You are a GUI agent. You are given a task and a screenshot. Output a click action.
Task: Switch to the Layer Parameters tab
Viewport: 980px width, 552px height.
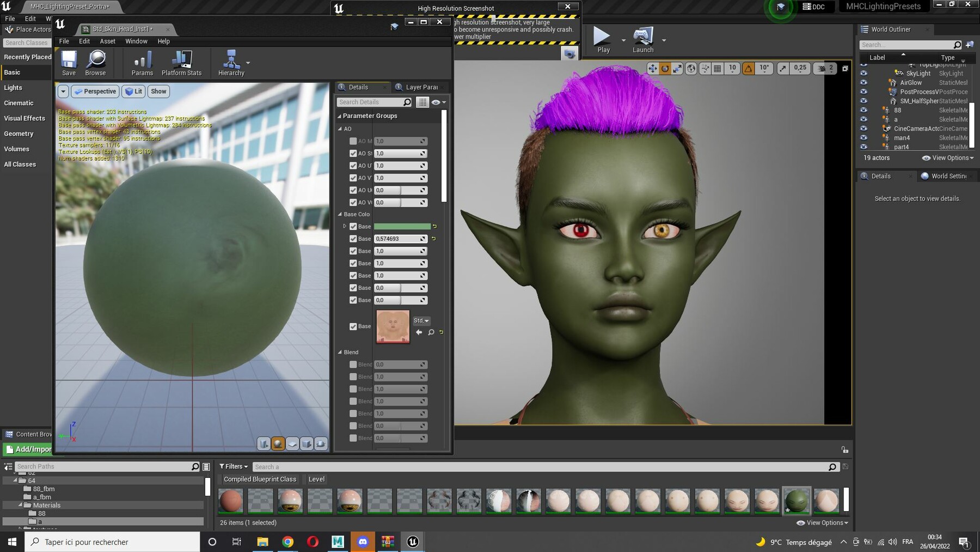(x=420, y=87)
